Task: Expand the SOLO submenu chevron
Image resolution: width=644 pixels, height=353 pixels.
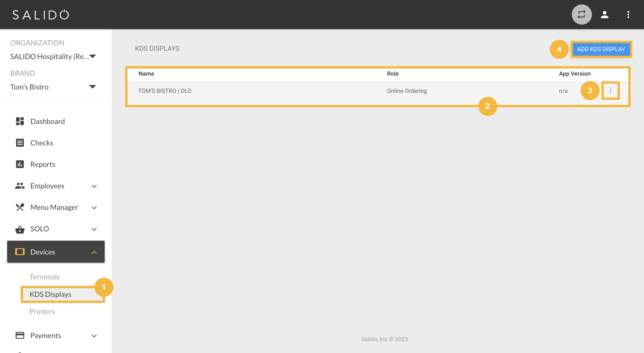Action: [x=94, y=229]
